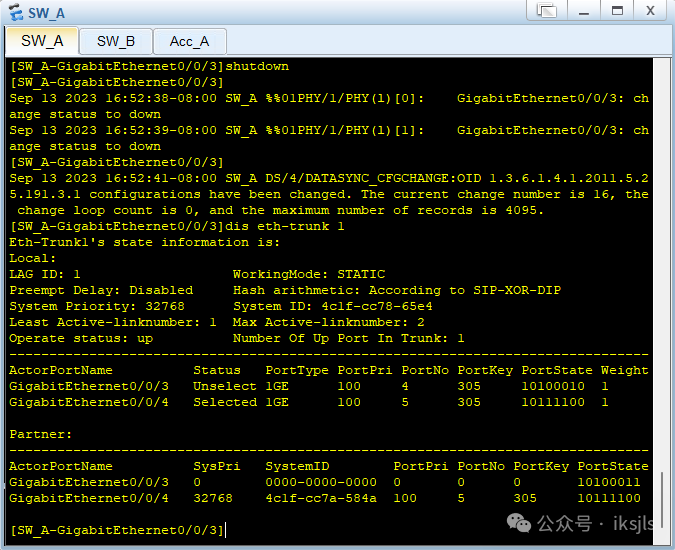
Task: Open the Acc_A device tab
Action: (189, 41)
